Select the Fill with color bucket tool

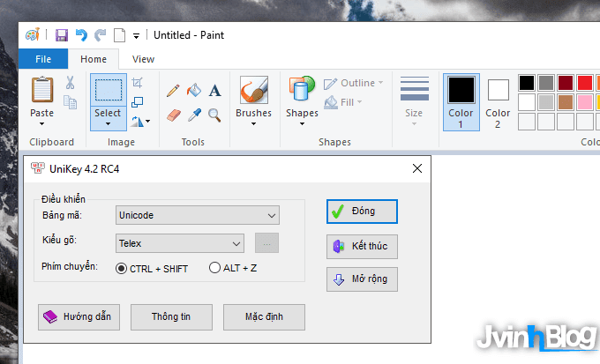pyautogui.click(x=194, y=90)
